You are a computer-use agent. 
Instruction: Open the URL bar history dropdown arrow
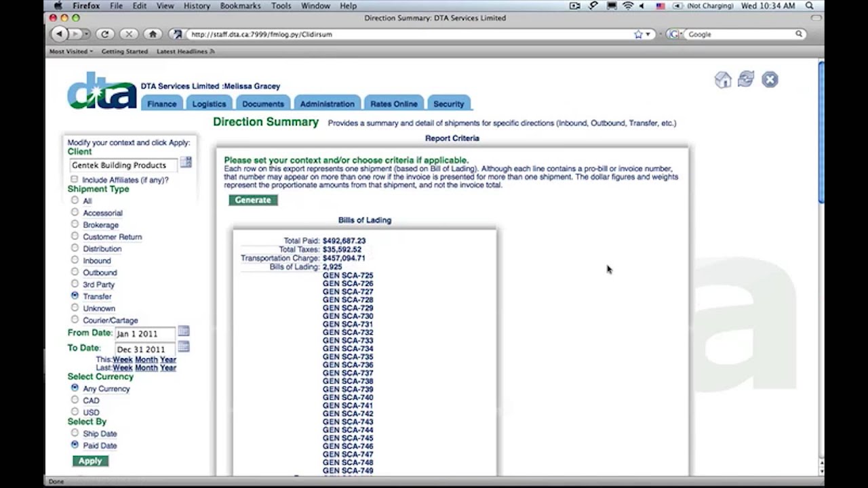tap(648, 34)
